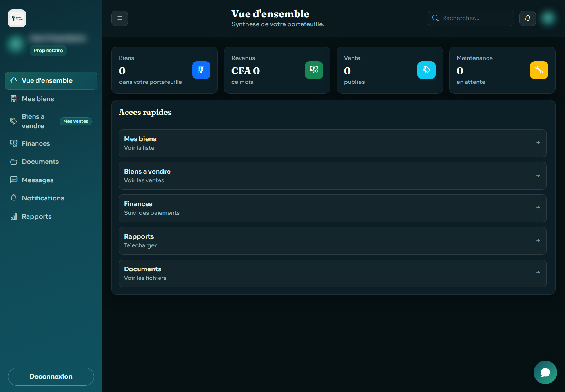
Task: Go to Biens a vendre in the sidebar
Action: click(x=51, y=122)
